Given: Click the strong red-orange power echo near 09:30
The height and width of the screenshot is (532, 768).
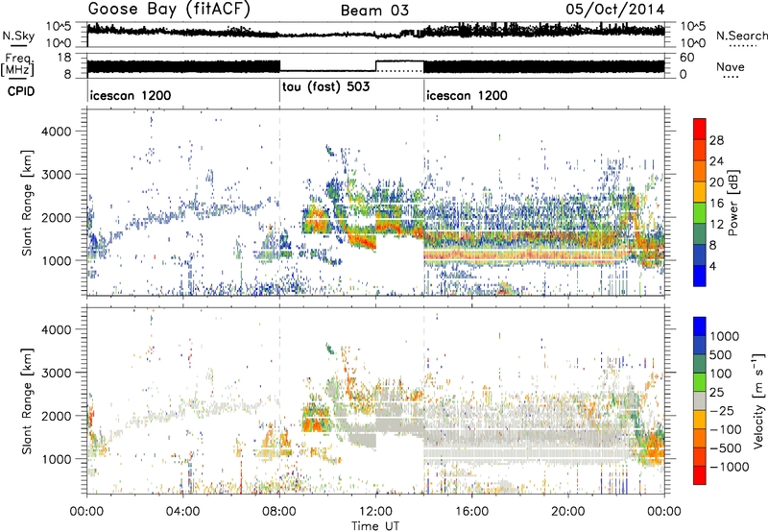Looking at the screenshot, I should pos(316,220).
